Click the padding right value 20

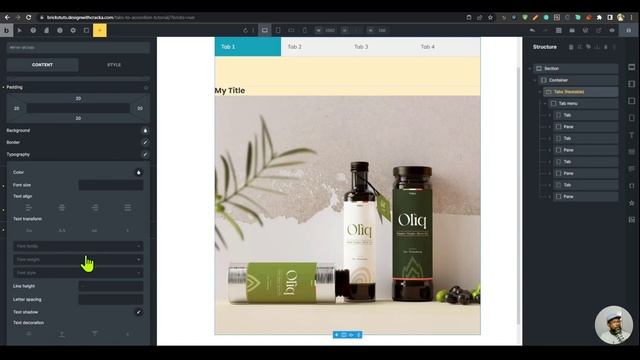140,108
